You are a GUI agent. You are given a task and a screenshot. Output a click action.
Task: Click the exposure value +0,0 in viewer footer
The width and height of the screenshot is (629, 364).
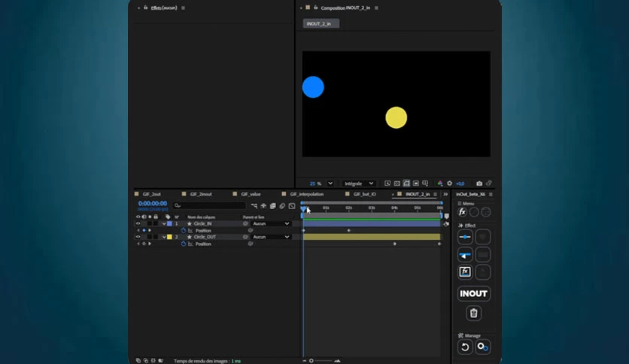pyautogui.click(x=460, y=184)
